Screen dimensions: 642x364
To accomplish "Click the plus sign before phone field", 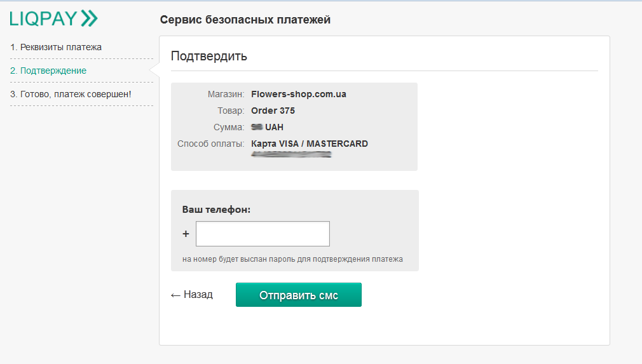I will tap(186, 234).
